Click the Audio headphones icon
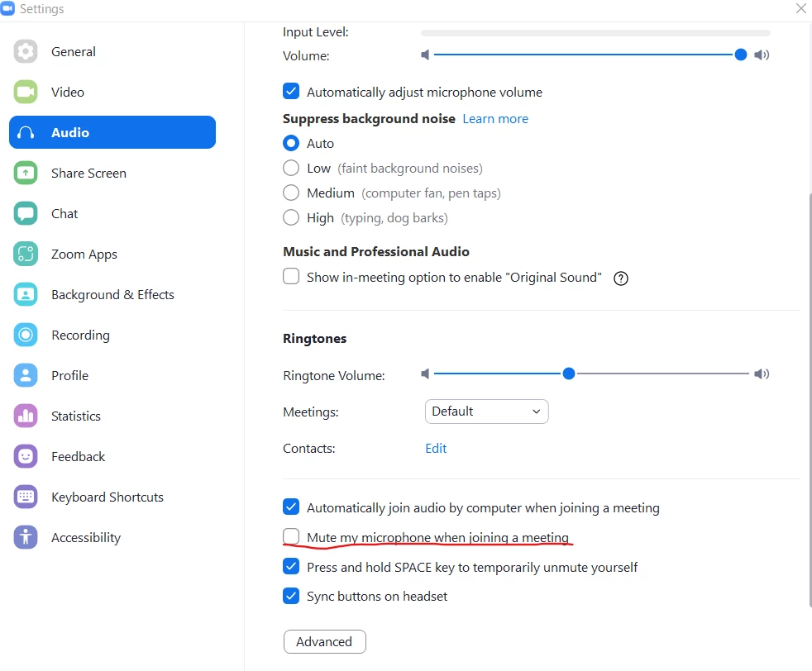Viewport: 812px width, 671px height. point(26,132)
